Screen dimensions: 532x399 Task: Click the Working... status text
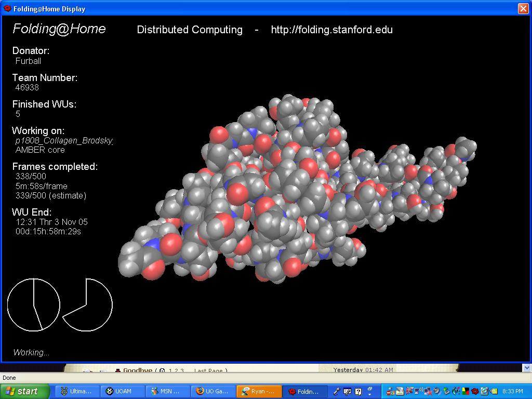(x=31, y=353)
